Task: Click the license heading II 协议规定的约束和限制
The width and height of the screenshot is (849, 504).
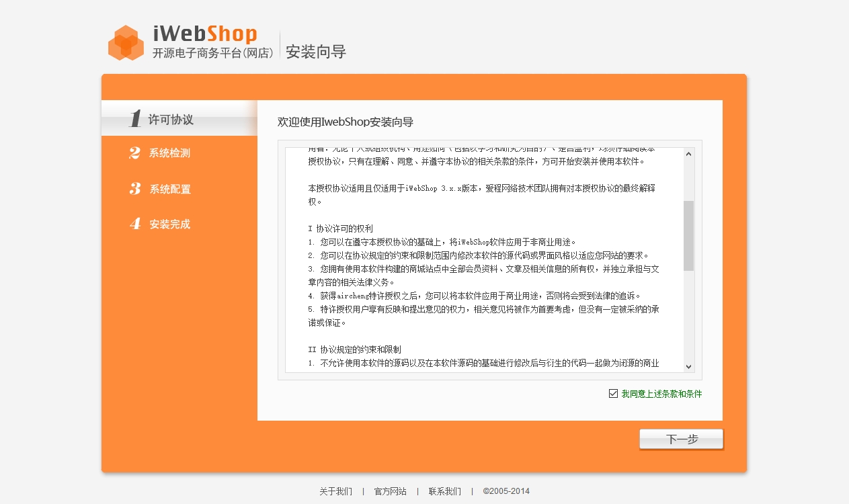Action: coord(354,349)
